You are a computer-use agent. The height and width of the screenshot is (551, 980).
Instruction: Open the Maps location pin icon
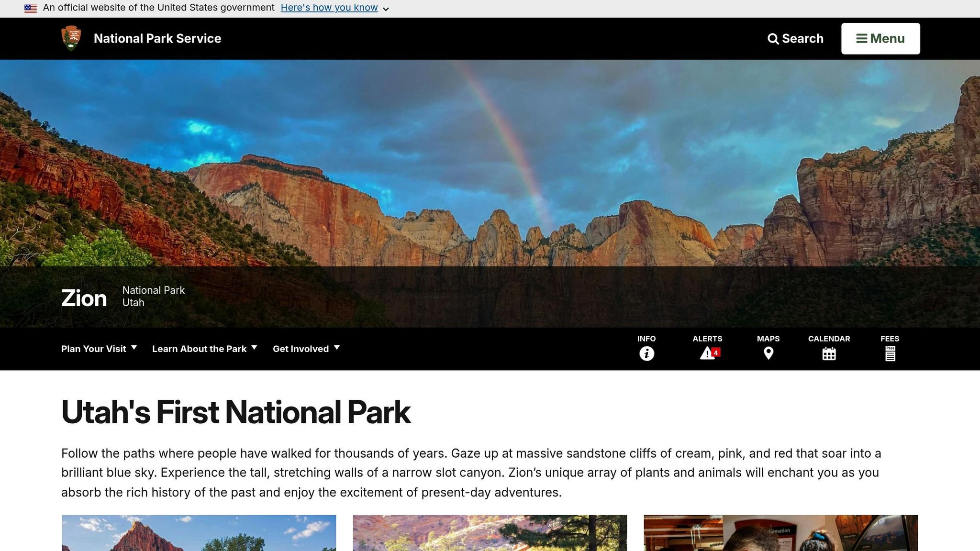[768, 353]
